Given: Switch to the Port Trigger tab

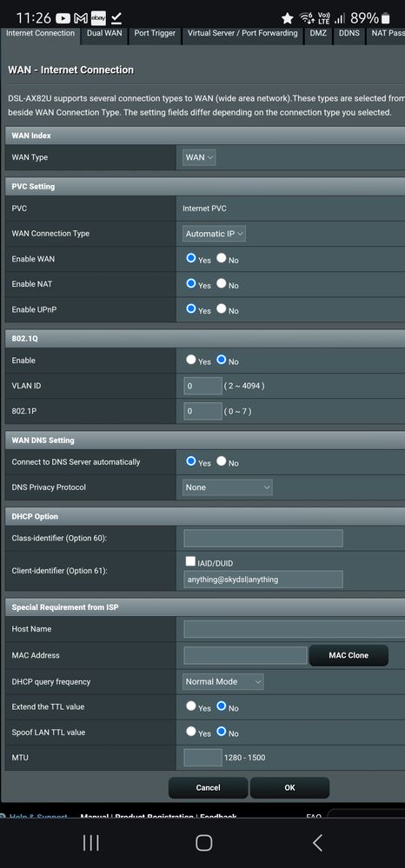Looking at the screenshot, I should coord(155,34).
